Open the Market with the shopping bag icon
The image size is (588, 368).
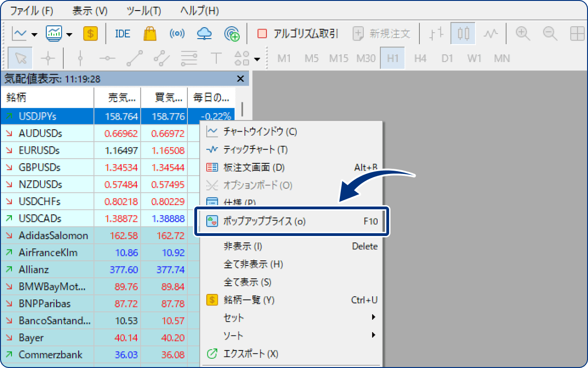point(150,33)
